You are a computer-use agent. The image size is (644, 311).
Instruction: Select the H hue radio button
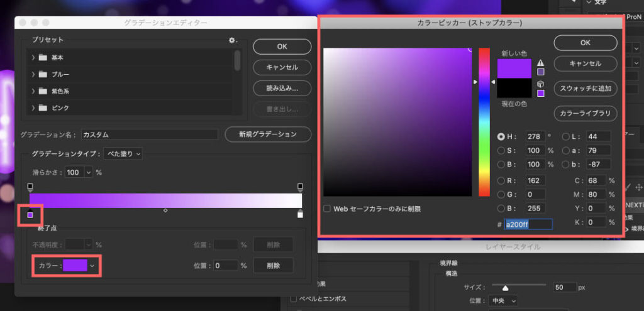(501, 136)
